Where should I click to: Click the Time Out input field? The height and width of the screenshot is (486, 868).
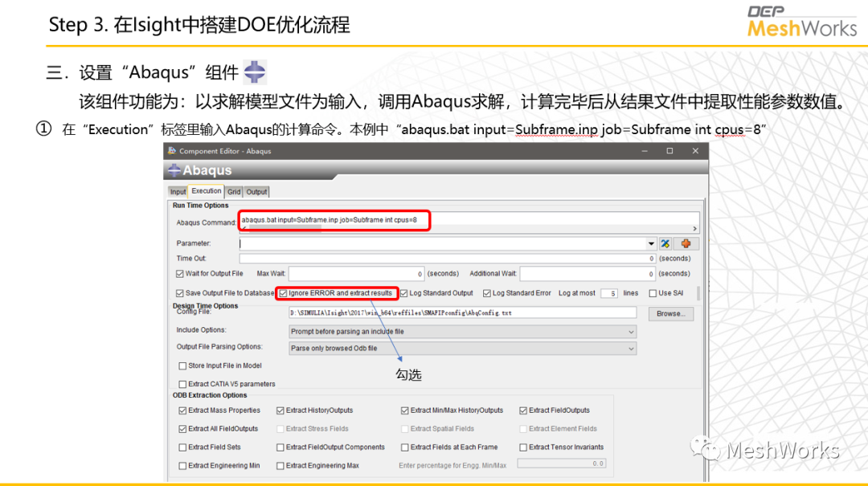point(448,259)
